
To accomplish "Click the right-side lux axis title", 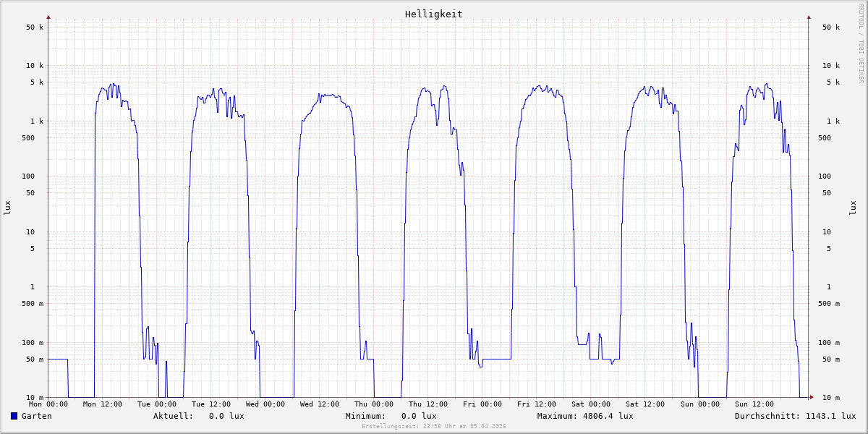I will pos(853,208).
